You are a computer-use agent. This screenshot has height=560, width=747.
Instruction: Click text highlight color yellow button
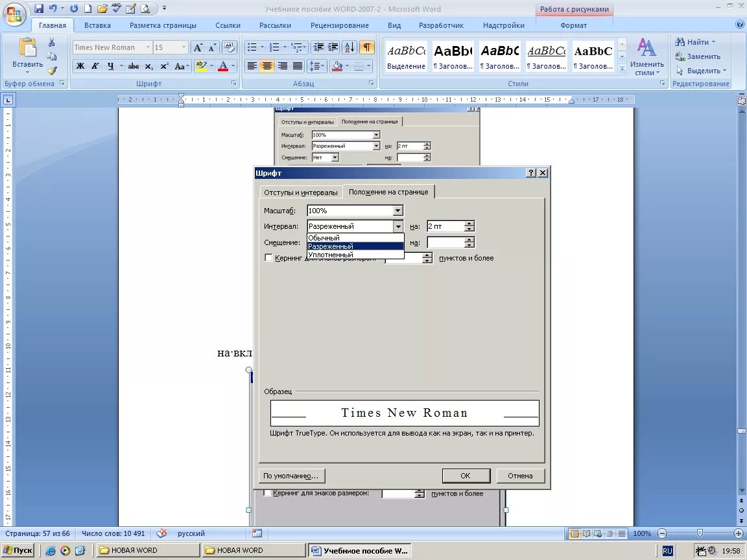click(201, 66)
